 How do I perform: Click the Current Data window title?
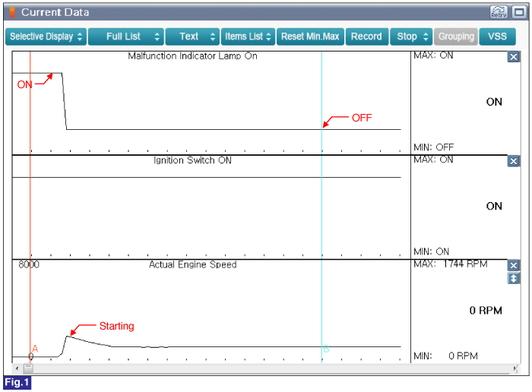coord(55,12)
